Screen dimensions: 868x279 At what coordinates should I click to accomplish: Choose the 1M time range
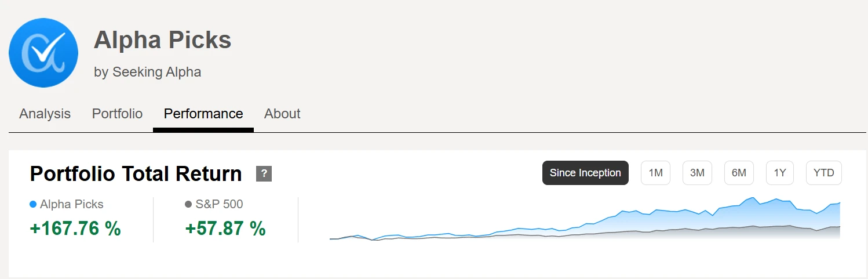pos(655,173)
